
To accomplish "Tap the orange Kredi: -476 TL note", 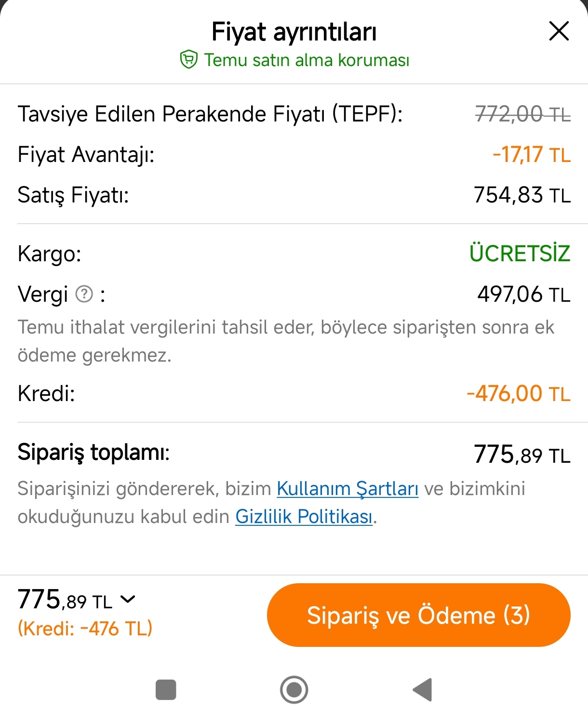I will coord(85,629).
